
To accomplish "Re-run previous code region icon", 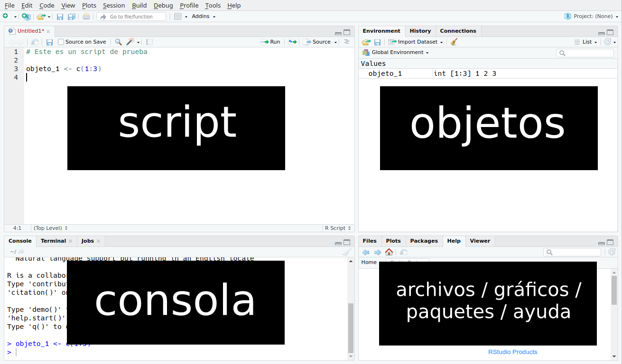I will coord(293,42).
